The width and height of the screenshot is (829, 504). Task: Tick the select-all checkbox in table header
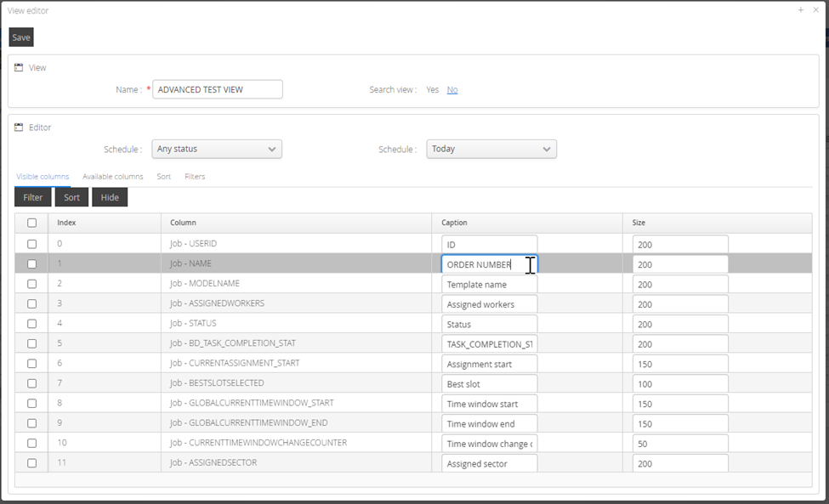32,224
